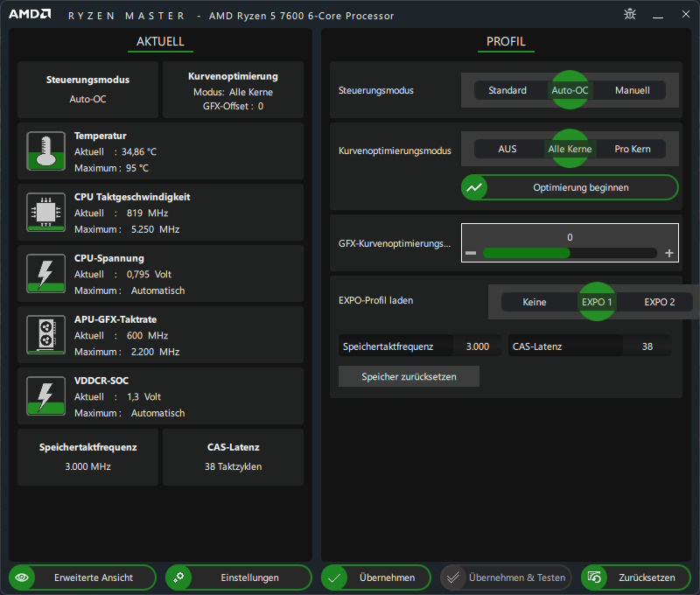Switch to the PROFIL tab

point(506,42)
